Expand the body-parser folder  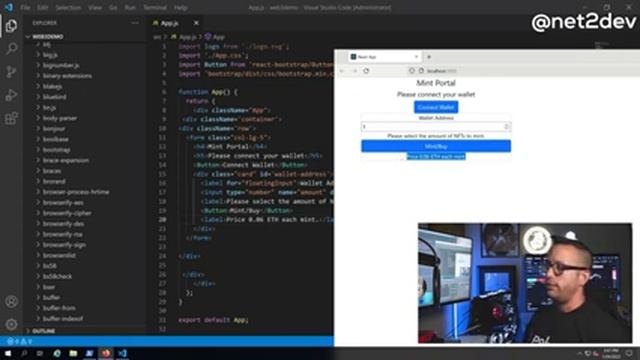pyautogui.click(x=60, y=118)
